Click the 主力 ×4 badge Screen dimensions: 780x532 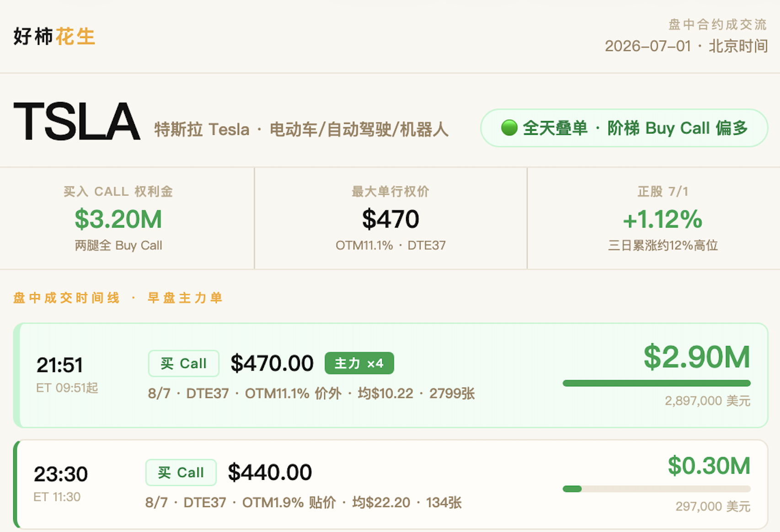(359, 363)
